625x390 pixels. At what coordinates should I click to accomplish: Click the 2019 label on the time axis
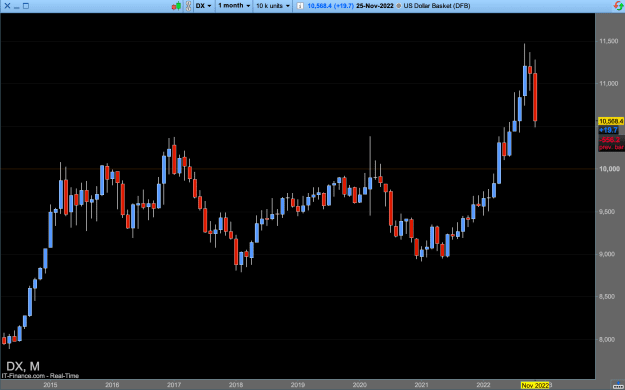click(298, 385)
